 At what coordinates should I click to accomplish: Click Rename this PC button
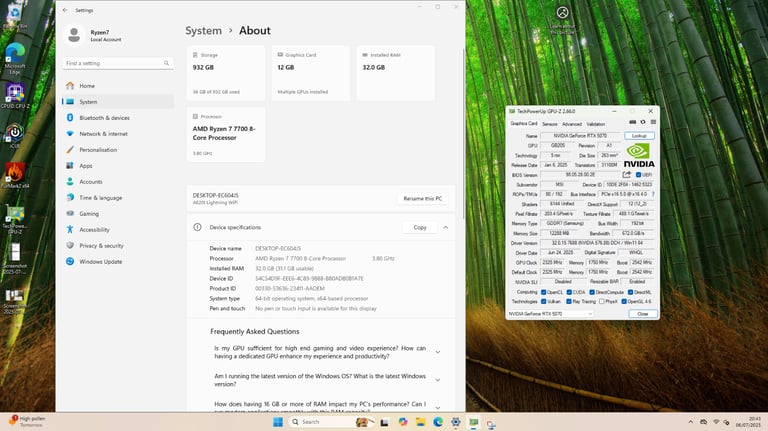pyautogui.click(x=423, y=198)
